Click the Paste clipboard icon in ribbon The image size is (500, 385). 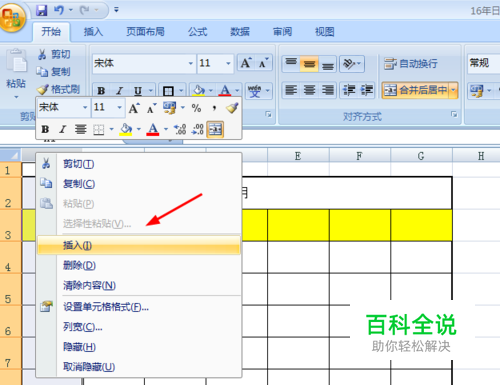(16, 61)
